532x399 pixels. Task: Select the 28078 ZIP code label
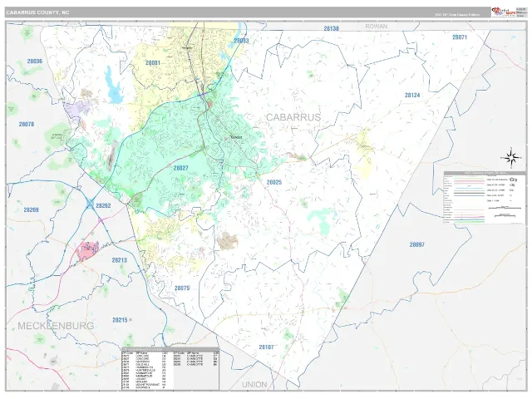coord(27,124)
